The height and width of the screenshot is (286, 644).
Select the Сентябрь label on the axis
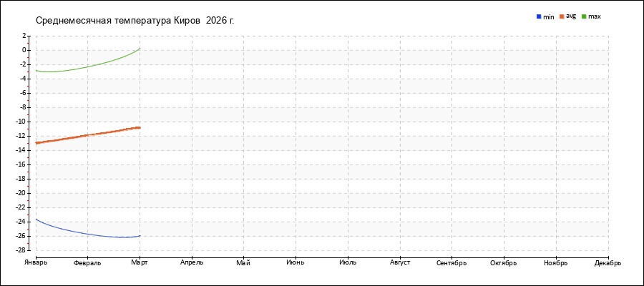[x=452, y=262]
